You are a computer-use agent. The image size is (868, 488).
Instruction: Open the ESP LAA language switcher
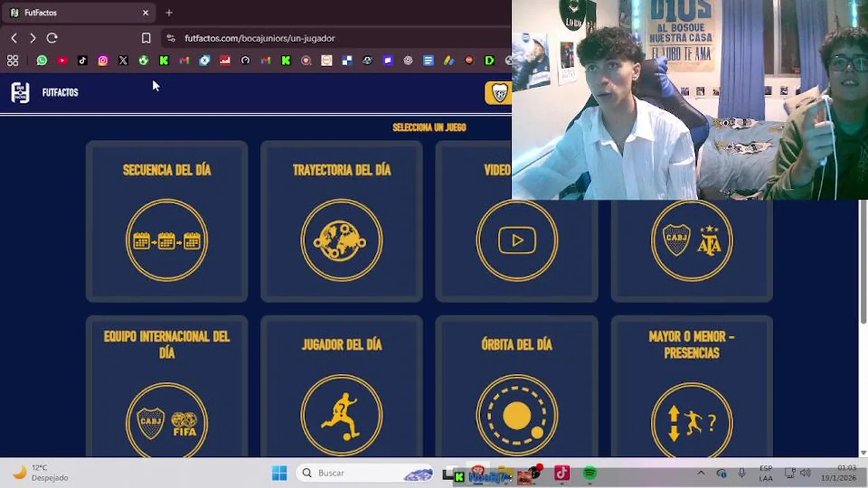(x=766, y=473)
